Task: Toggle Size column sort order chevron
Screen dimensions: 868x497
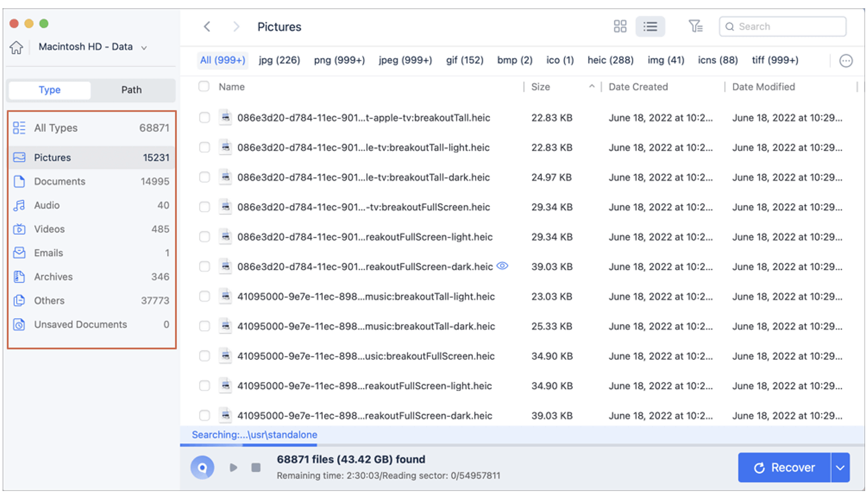Action: pos(592,86)
